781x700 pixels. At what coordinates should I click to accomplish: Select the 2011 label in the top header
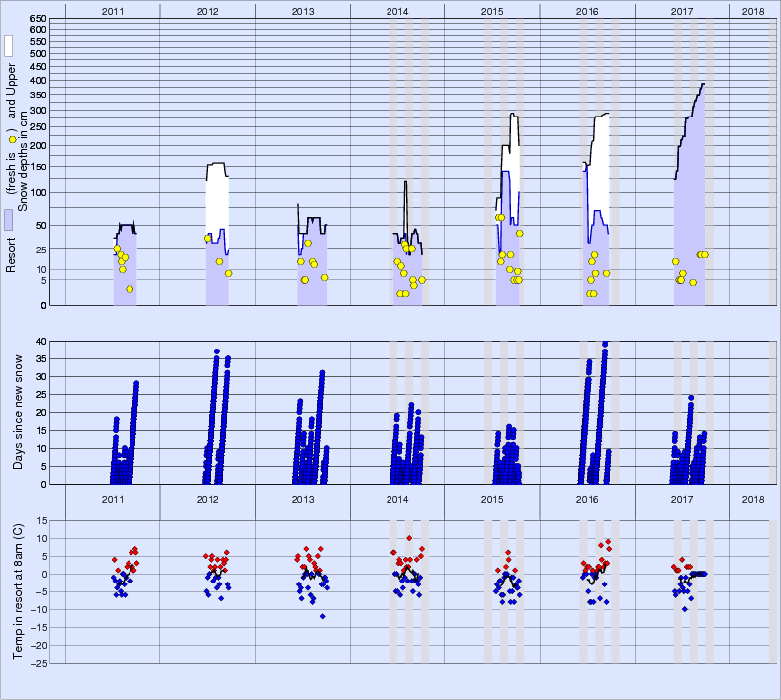[113, 10]
